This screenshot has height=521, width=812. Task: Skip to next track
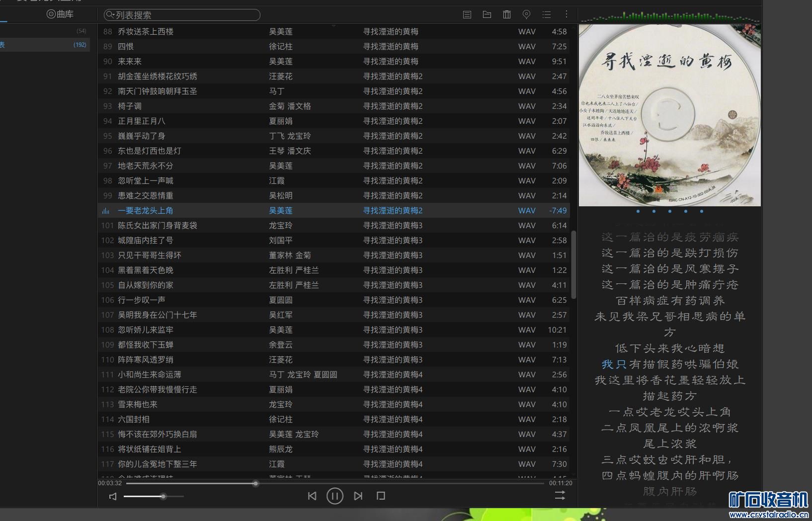(358, 496)
